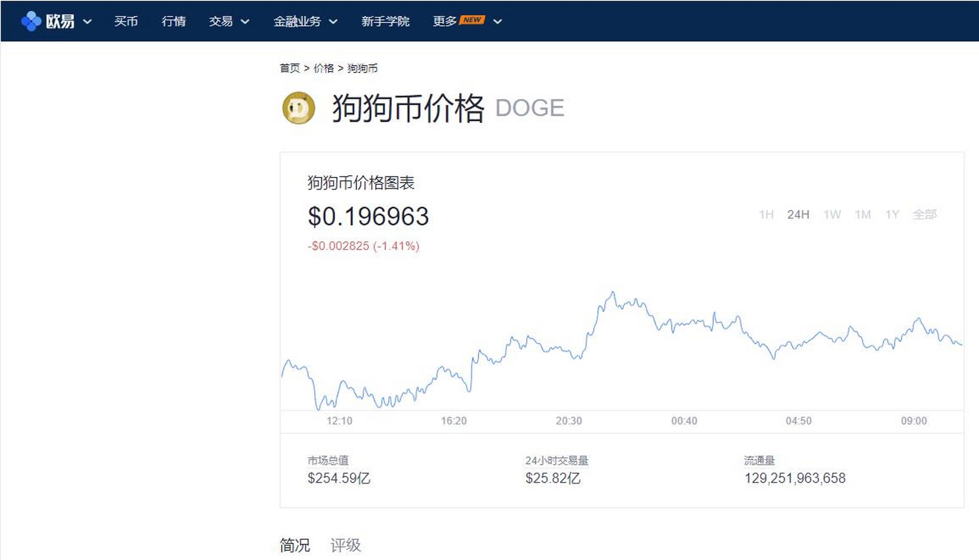Expand the chevron beside 金融业务
Viewport: 979px width, 560px height.
click(333, 21)
